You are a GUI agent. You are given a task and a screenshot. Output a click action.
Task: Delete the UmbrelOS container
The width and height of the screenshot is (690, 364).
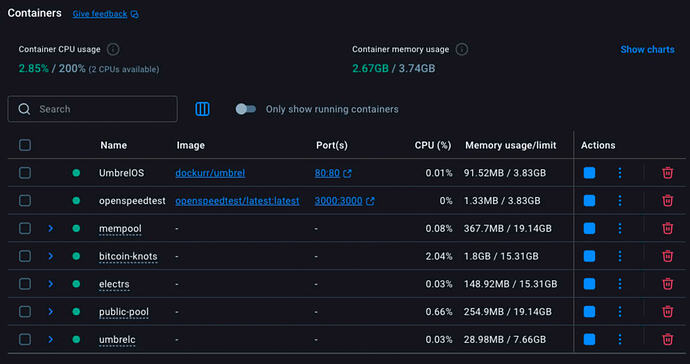point(668,173)
